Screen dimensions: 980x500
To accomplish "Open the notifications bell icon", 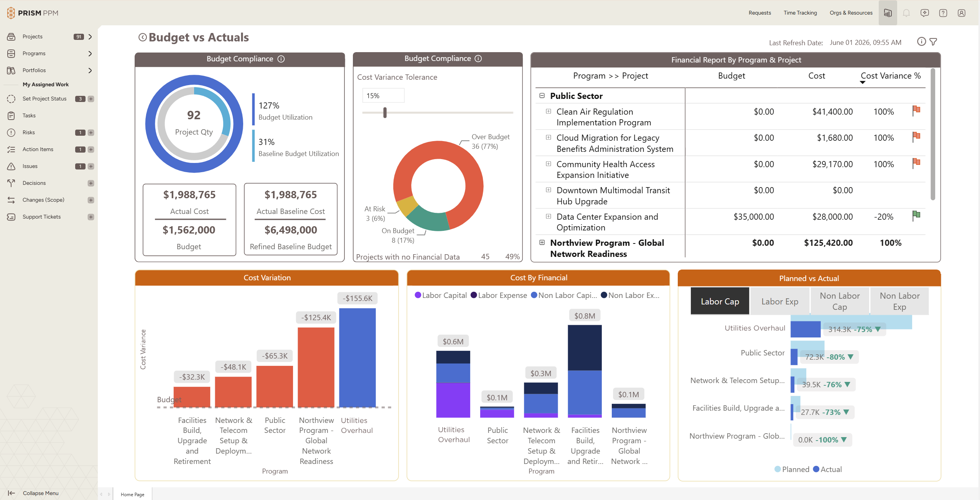I will tap(906, 13).
